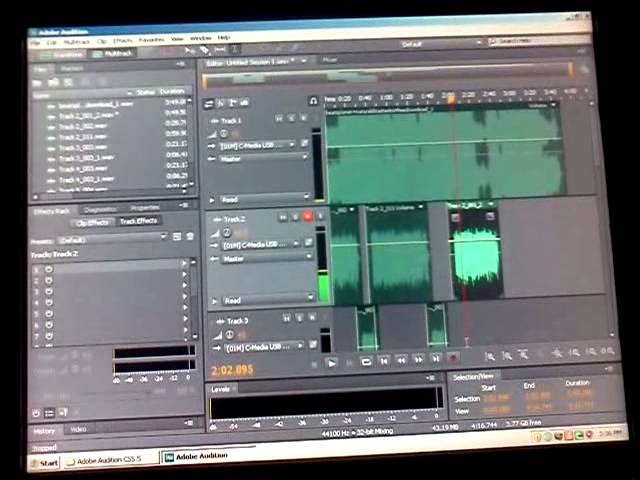Viewport: 640px width, 480px height.
Task: Switch to the Video tab
Action: (x=78, y=429)
